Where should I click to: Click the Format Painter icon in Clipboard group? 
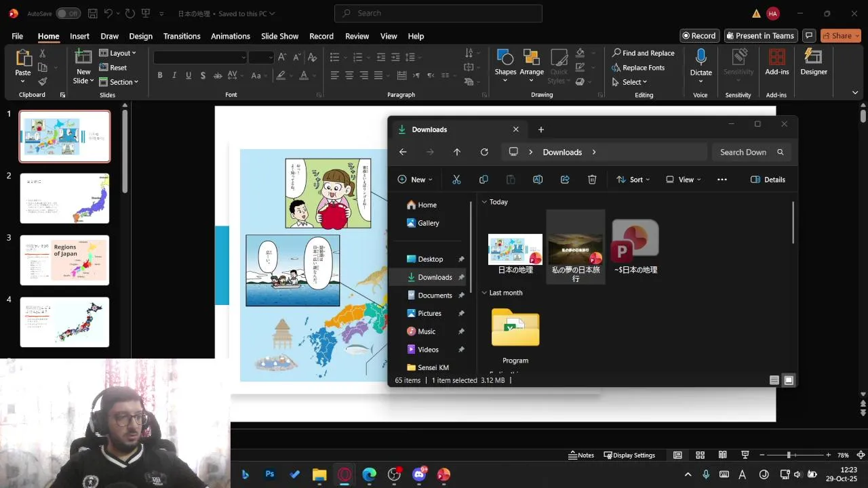[x=43, y=81]
